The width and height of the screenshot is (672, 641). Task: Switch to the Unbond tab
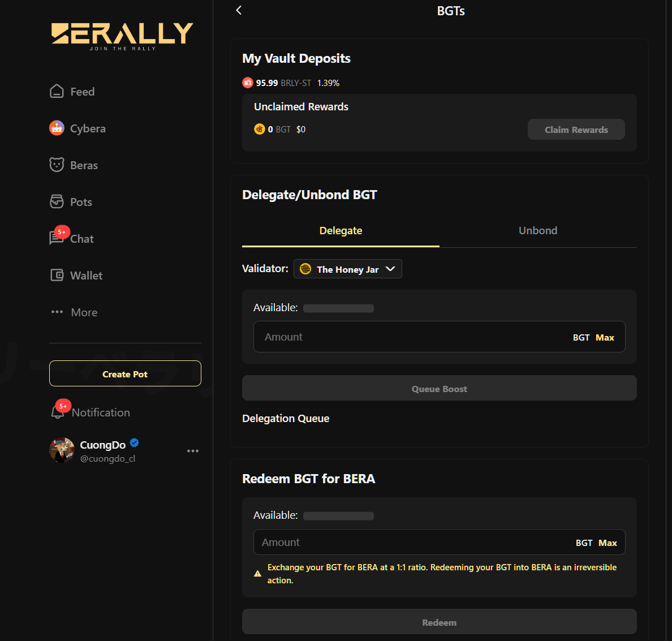pos(538,231)
